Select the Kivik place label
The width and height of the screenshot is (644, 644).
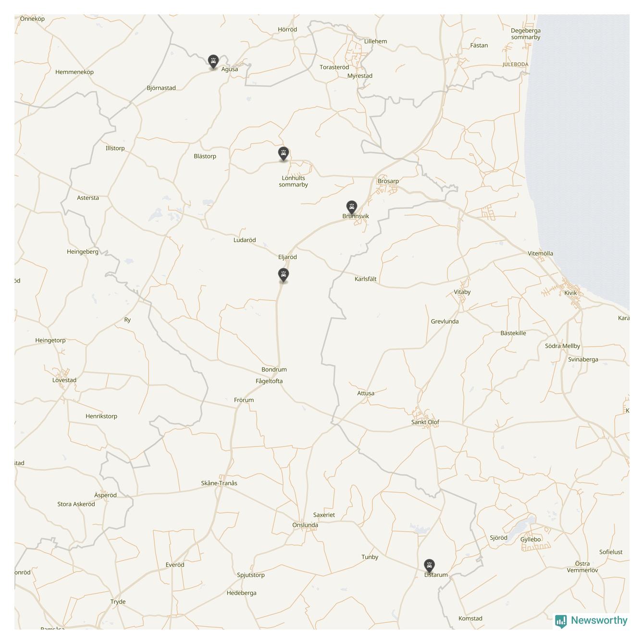570,293
